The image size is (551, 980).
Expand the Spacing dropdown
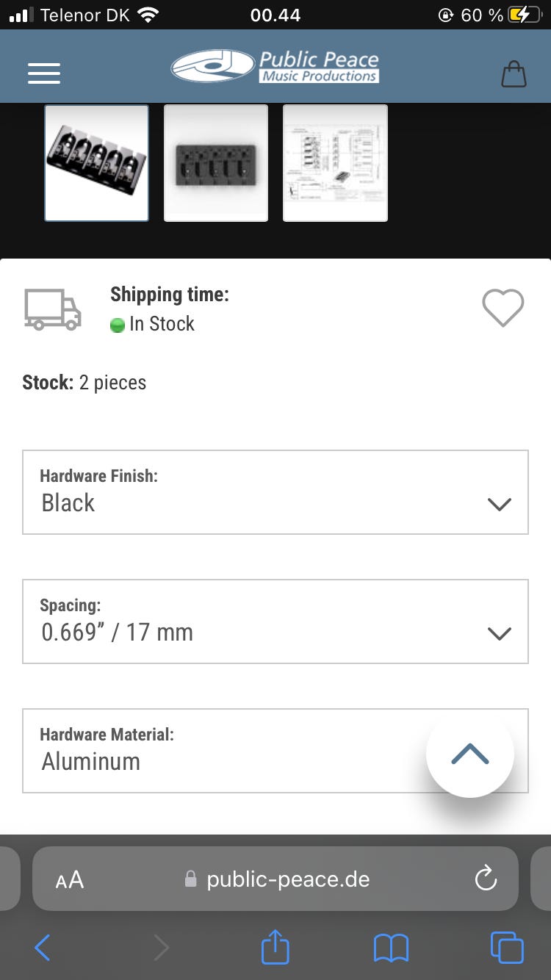pyautogui.click(x=275, y=621)
